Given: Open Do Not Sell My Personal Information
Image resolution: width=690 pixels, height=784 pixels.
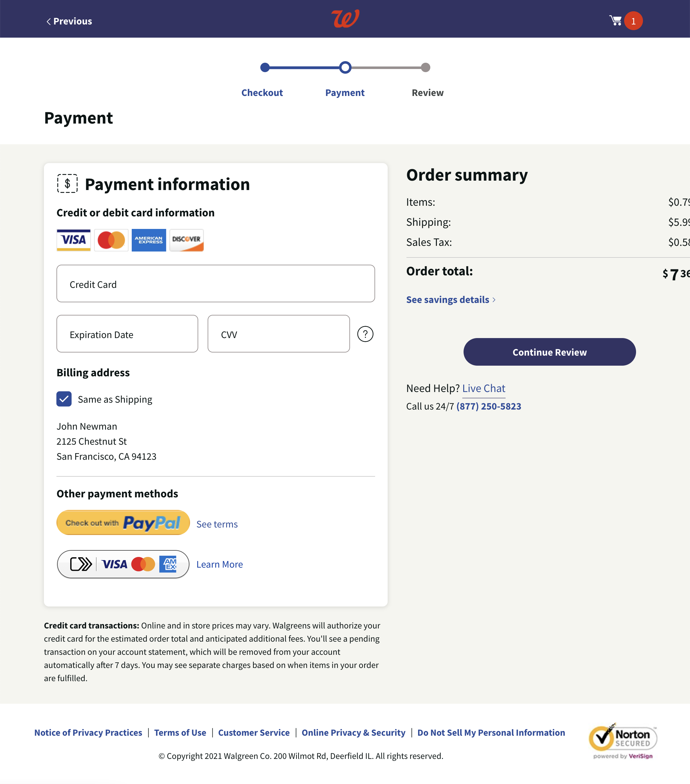Looking at the screenshot, I should coord(491,732).
